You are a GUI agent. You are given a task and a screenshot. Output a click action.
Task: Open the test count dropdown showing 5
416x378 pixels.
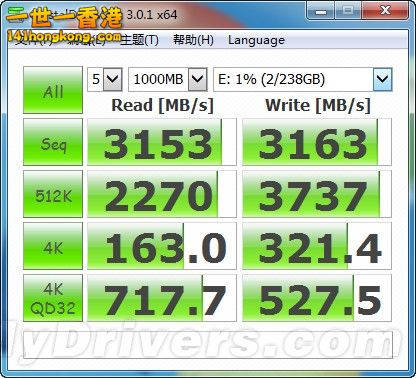pyautogui.click(x=105, y=79)
